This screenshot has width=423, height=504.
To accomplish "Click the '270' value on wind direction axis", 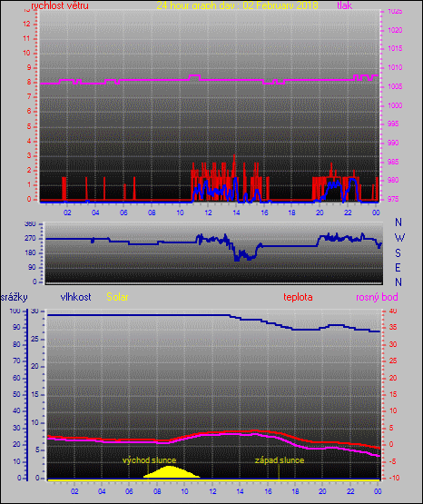I will [30, 239].
